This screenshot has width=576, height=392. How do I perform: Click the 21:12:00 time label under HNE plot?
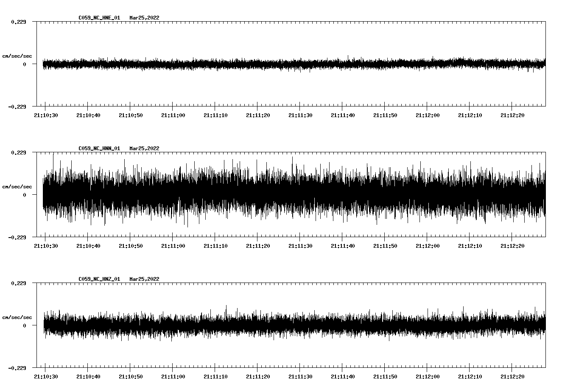(x=428, y=115)
